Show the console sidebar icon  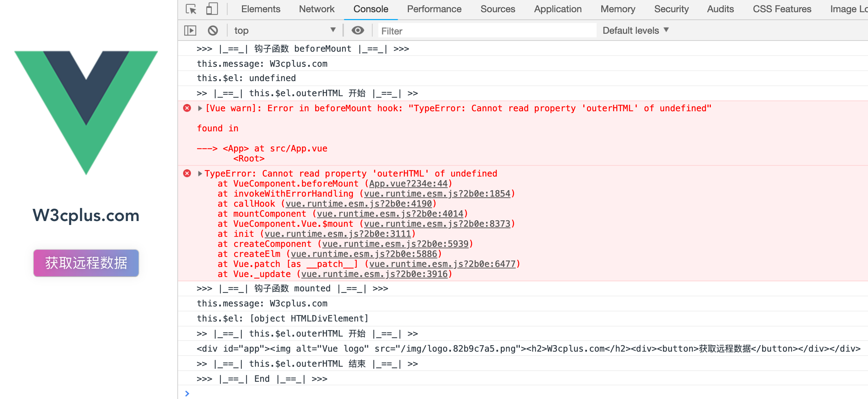[x=190, y=30]
